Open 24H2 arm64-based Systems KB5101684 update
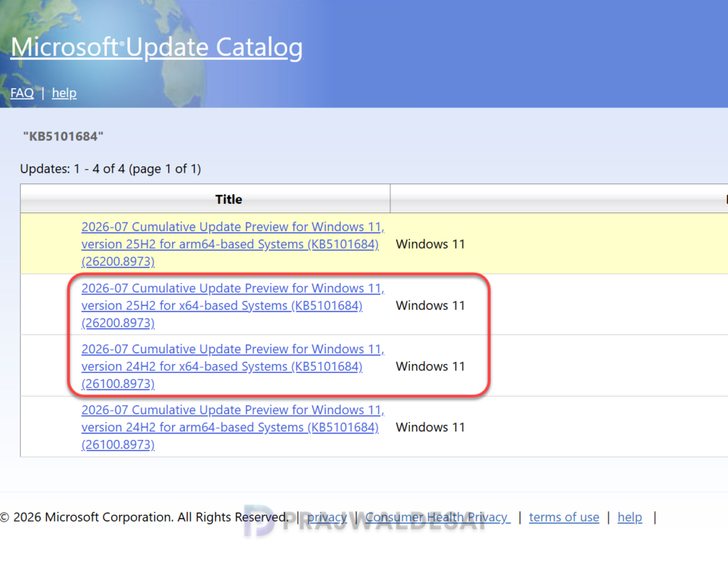 click(232, 427)
